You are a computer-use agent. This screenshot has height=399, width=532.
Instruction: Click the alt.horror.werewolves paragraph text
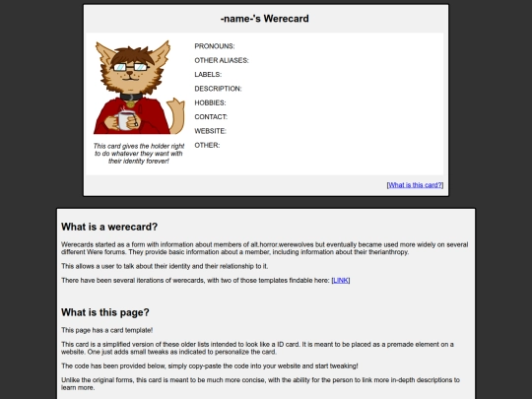point(265,248)
